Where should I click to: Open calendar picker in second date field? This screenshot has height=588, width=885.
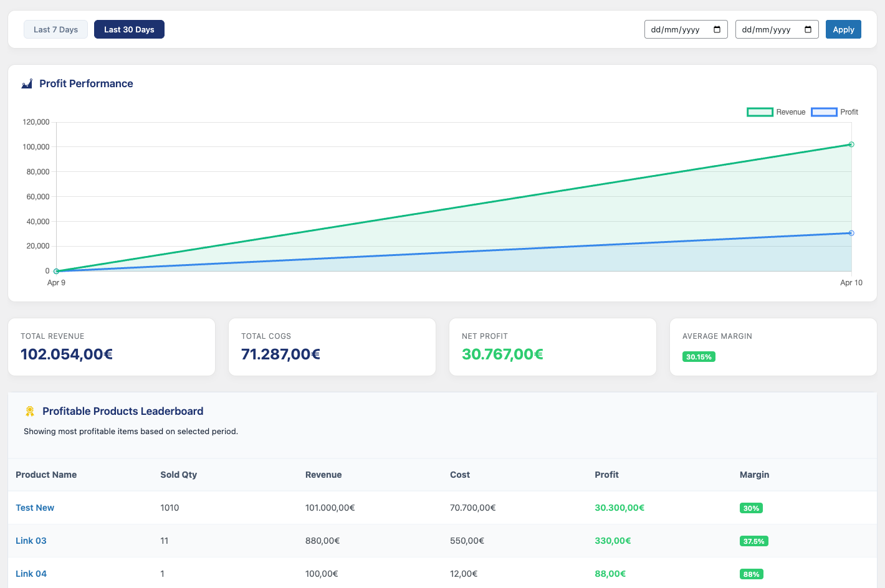[808, 30]
